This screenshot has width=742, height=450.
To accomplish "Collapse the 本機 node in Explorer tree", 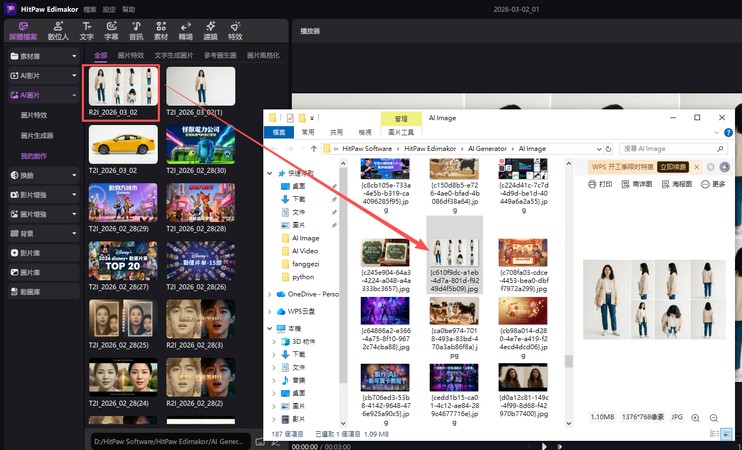I will coord(270,328).
